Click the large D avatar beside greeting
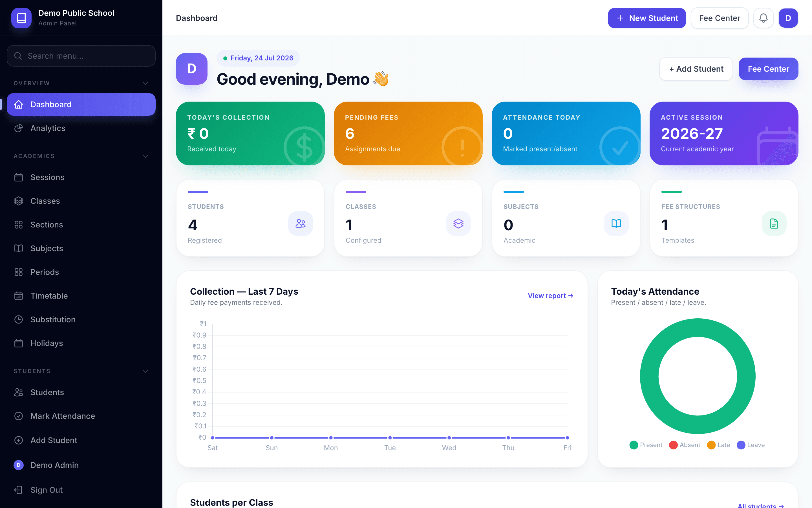This screenshot has width=812, height=508. 192,69
